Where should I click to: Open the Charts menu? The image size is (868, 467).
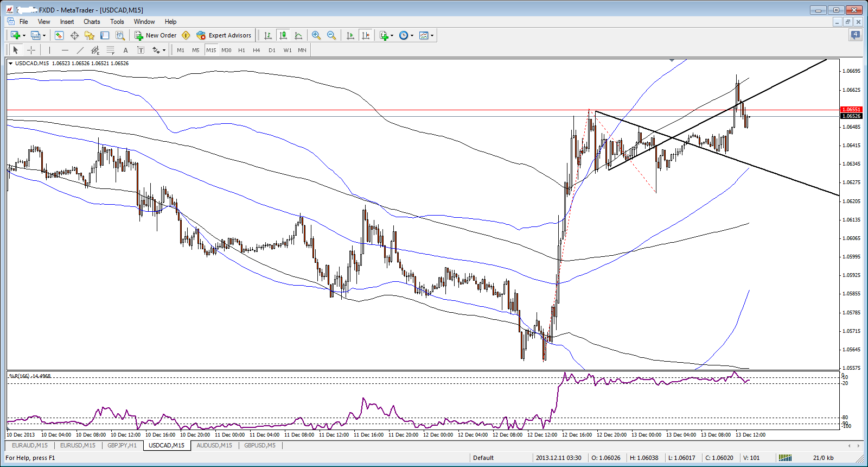click(x=92, y=22)
